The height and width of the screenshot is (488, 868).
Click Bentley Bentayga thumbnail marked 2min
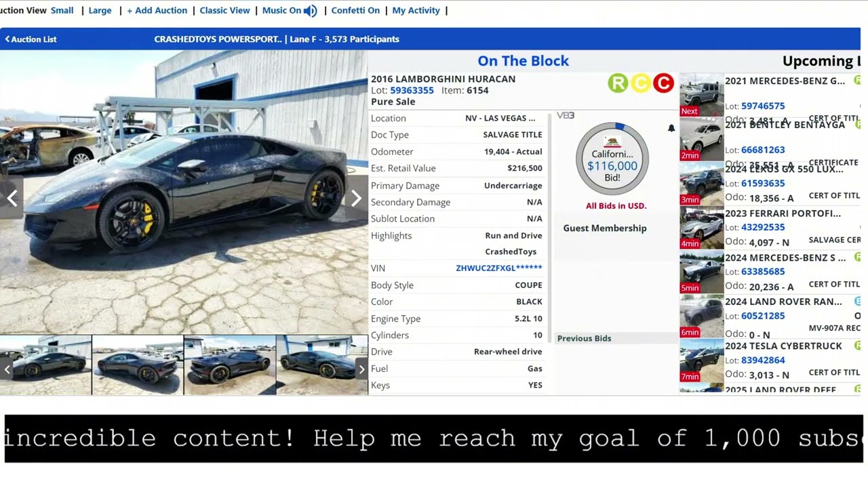[702, 139]
